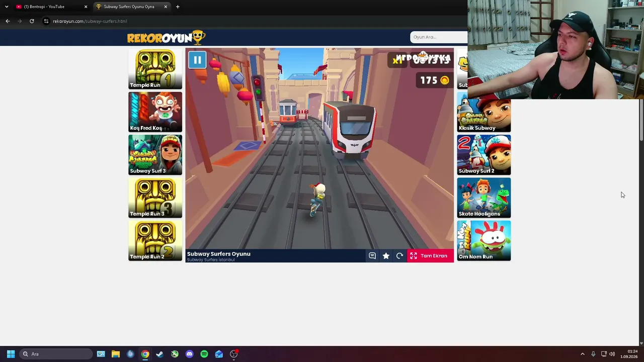Open the Subway Surf 2 game
644x362 pixels.
484,155
